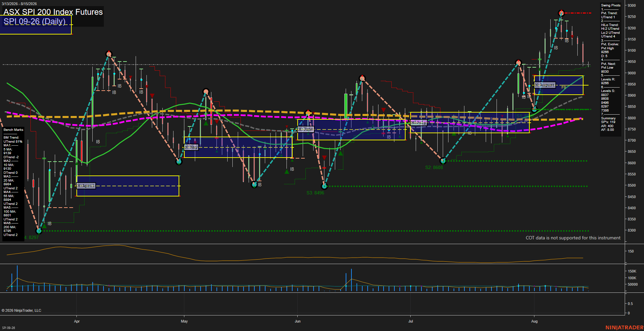Click the 8837 support level in Levels S
Image resolution: width=644 pixels, height=331 pixels.
(605, 95)
